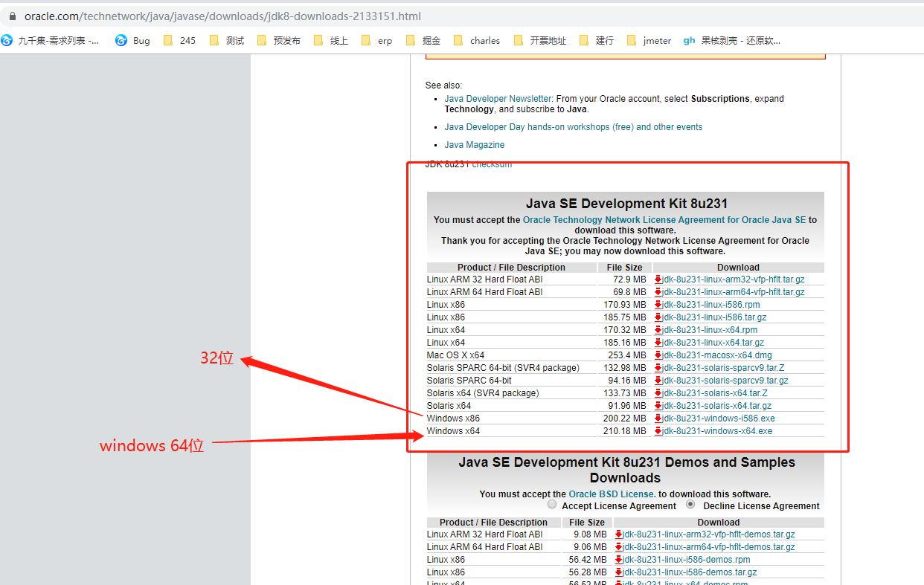Select Accept License Agreement radio button

coord(552,504)
